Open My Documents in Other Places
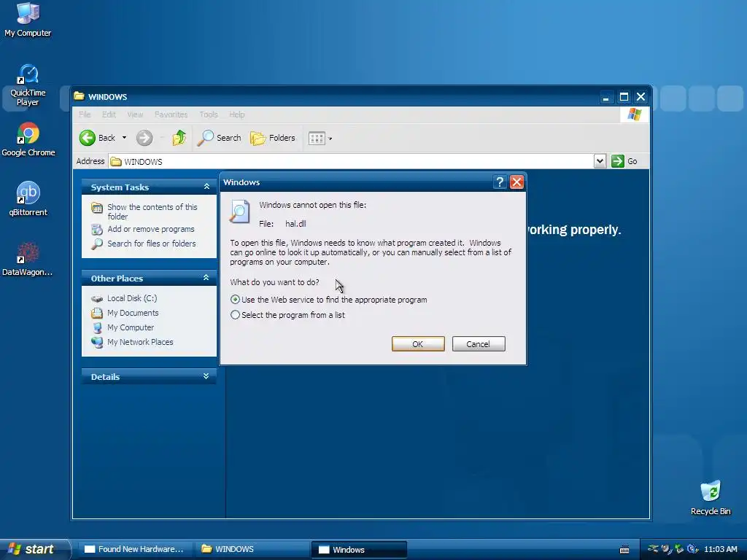The width and height of the screenshot is (747, 560). [133, 313]
